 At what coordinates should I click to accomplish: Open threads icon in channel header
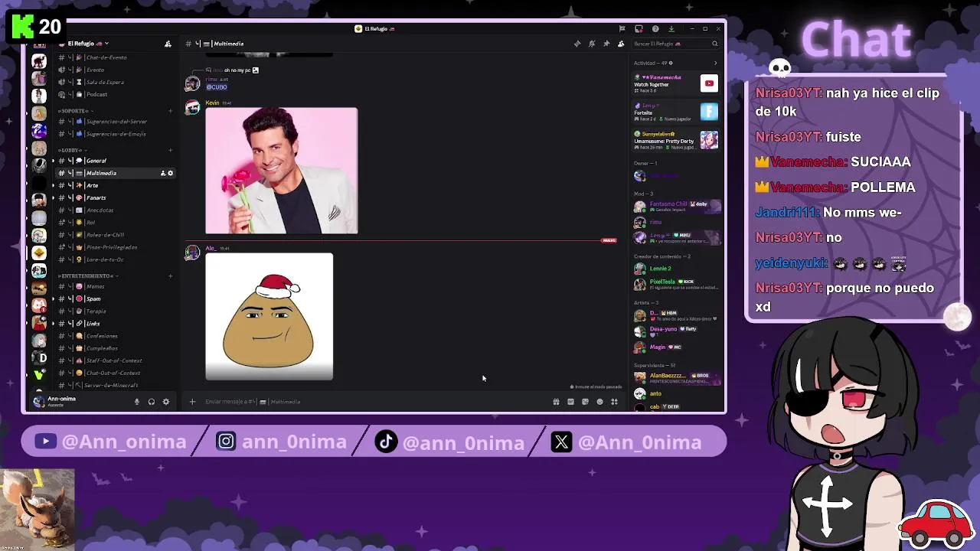click(x=577, y=44)
